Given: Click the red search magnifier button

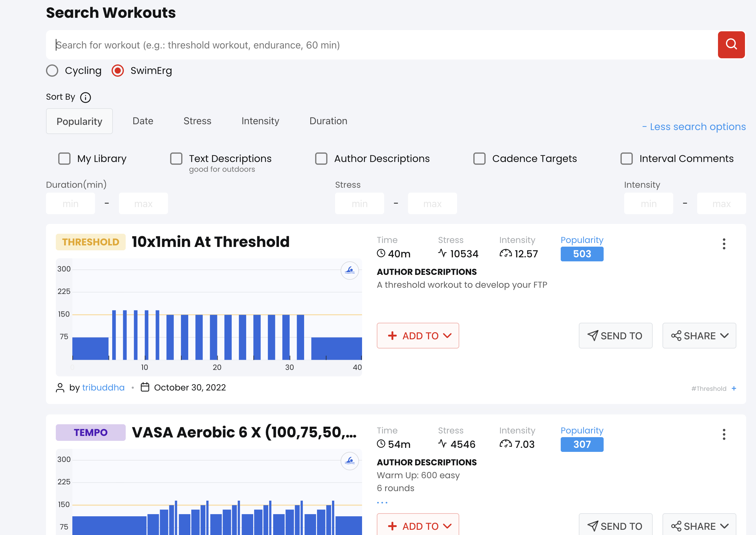Looking at the screenshot, I should click(x=731, y=44).
